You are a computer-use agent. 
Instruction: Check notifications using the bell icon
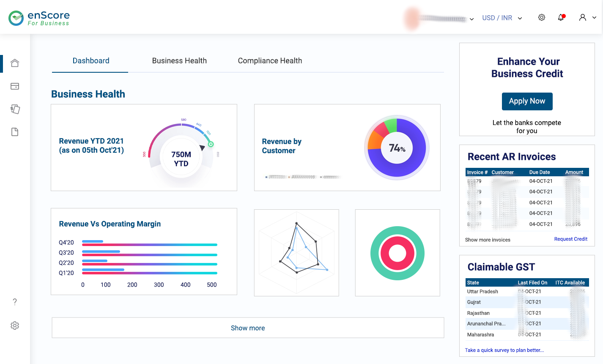click(x=561, y=17)
